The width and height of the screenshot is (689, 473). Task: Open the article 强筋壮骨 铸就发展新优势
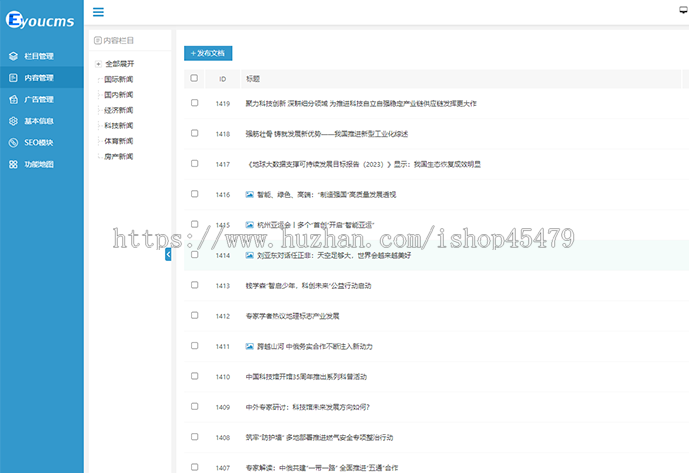[x=326, y=134]
